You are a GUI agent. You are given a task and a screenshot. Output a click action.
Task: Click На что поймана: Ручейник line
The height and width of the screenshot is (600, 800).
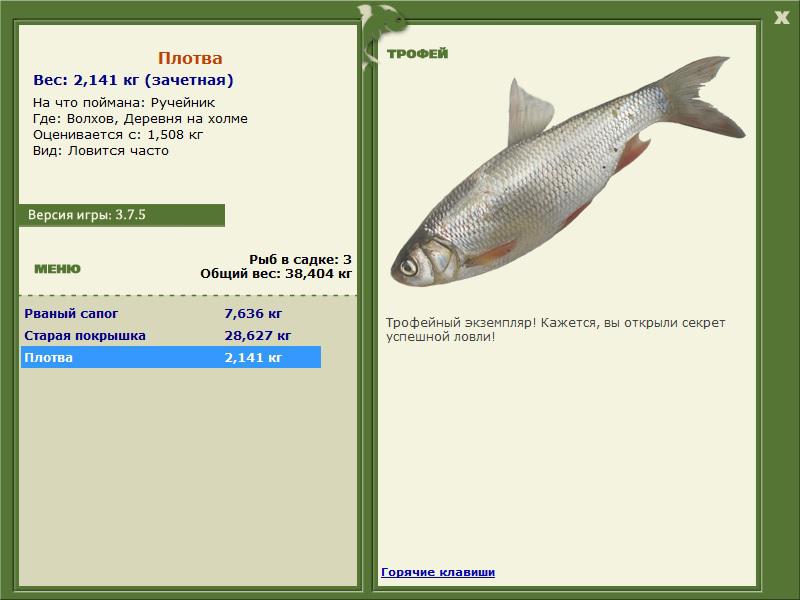(x=124, y=103)
